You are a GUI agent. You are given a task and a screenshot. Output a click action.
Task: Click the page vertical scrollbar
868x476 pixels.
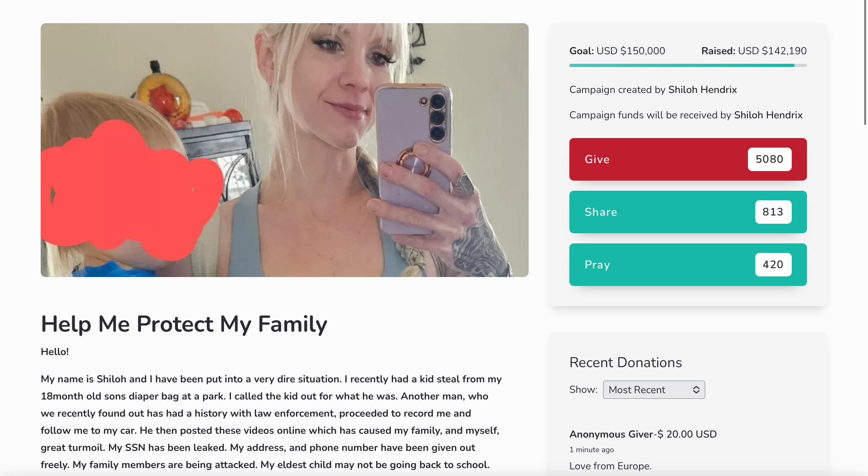(x=865, y=62)
